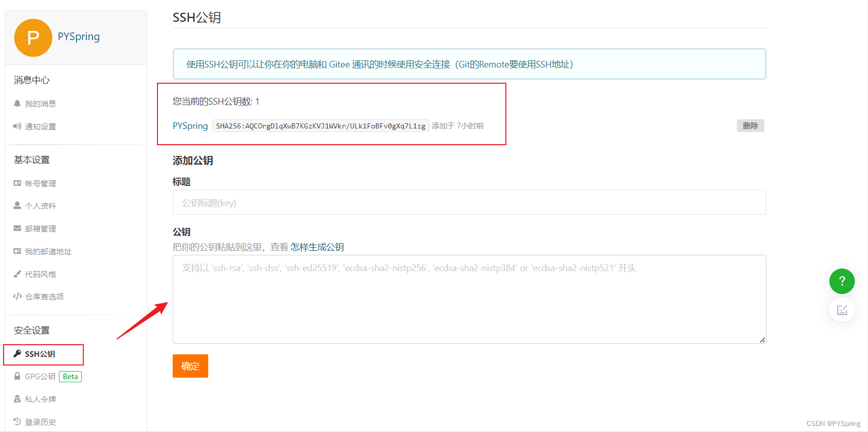Click the key icon beside SSH公钥
Viewport: 868px width, 432px height.
(x=17, y=354)
